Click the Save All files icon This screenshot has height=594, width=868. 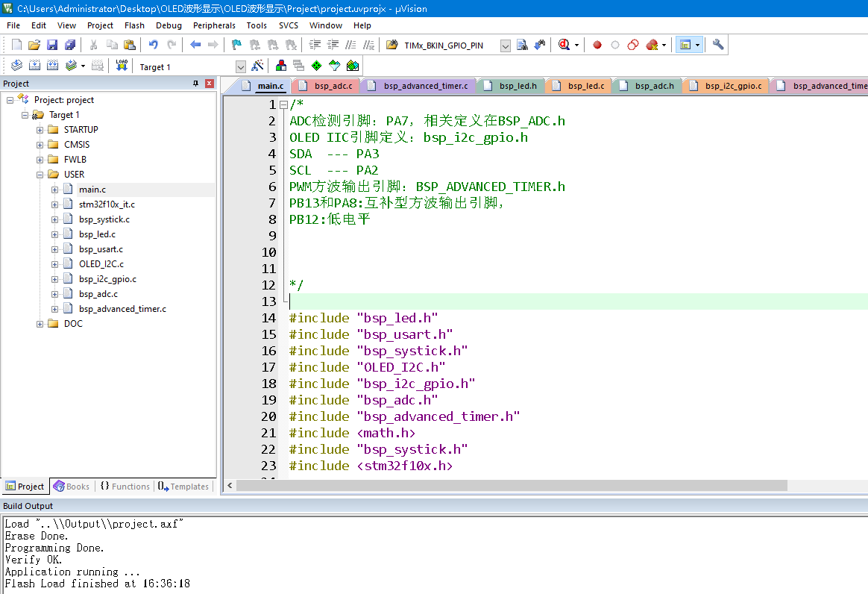(69, 45)
